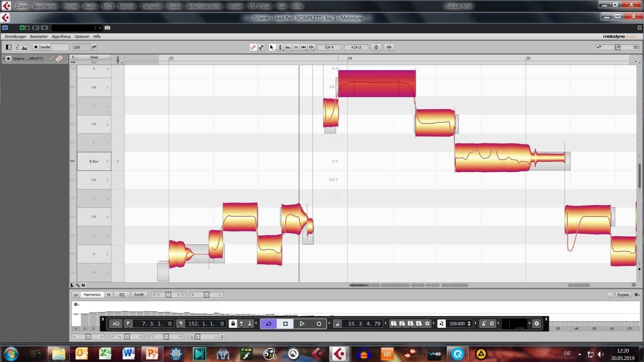Switch to the Hi tab
Viewport: 644px width, 362px height.
pyautogui.click(x=108, y=295)
